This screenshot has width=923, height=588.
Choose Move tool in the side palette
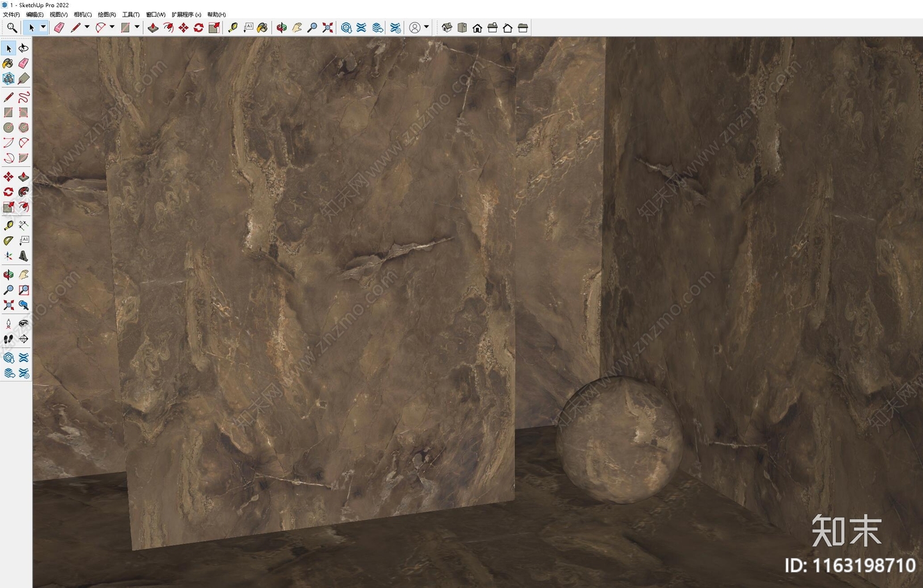(8, 176)
